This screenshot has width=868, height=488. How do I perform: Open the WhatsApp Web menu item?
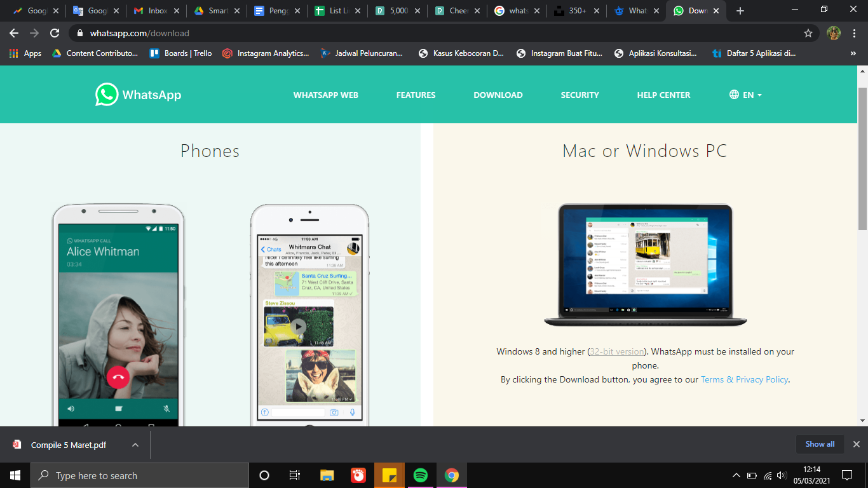326,95
